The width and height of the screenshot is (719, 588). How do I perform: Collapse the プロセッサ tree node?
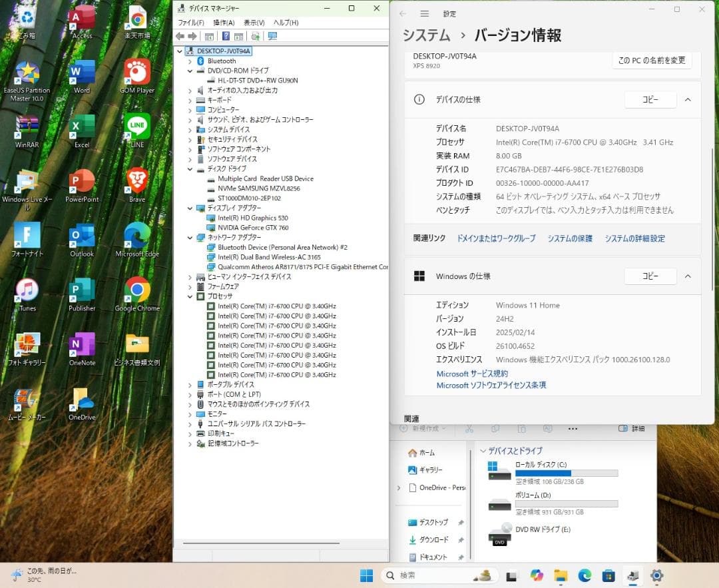(190, 296)
